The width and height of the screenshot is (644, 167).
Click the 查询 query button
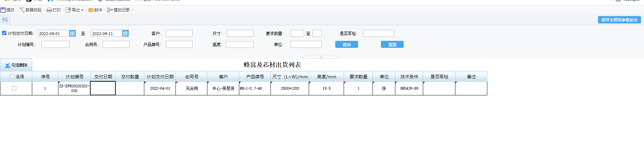click(347, 45)
